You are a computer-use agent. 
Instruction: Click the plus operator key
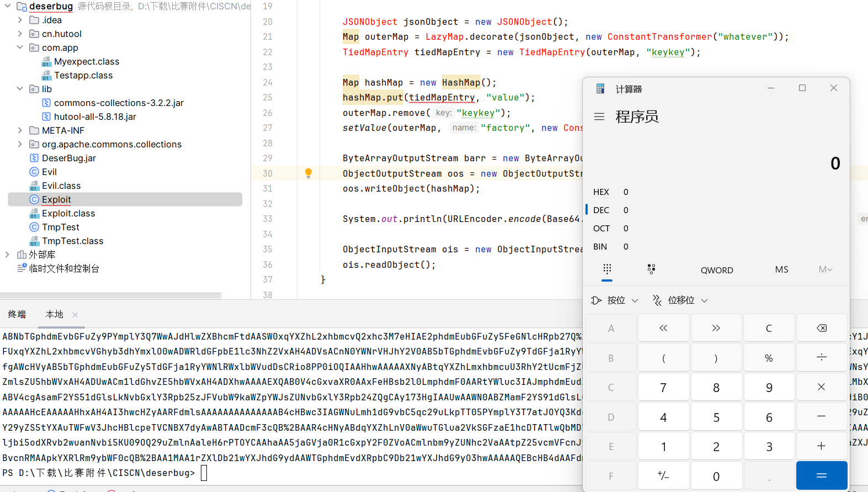coord(822,446)
